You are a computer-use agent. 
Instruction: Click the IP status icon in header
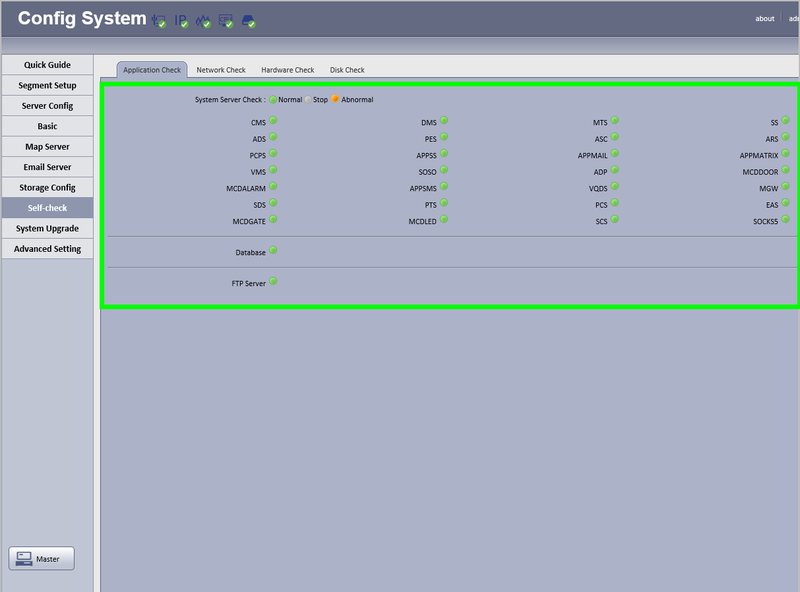tap(181, 20)
